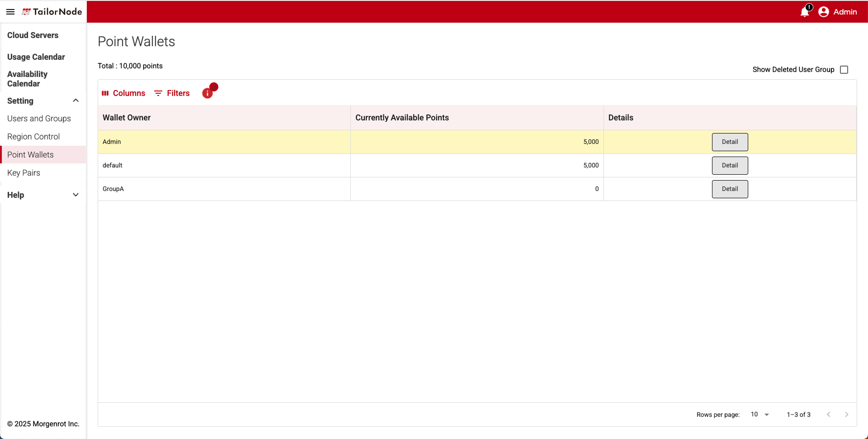Select Point Wallets in the sidebar

pyautogui.click(x=43, y=155)
